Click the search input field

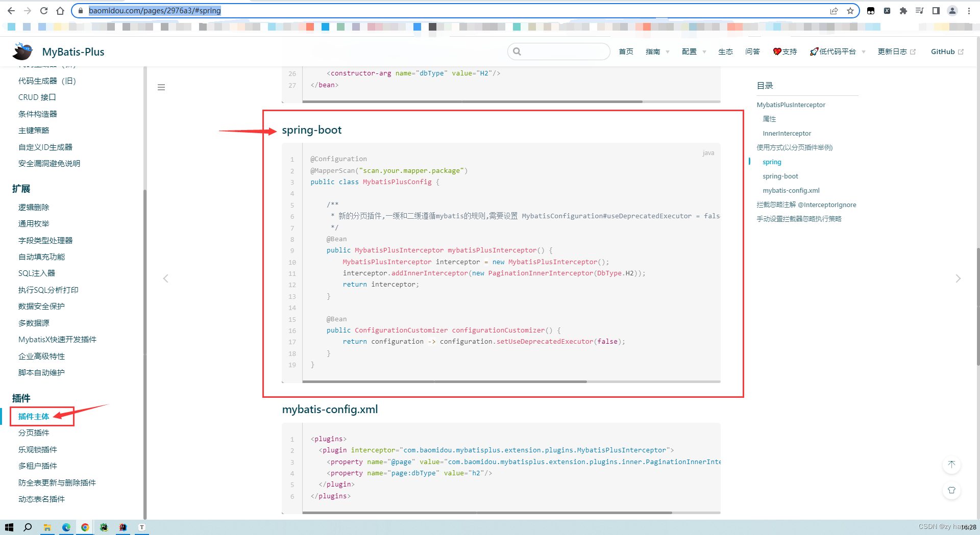point(559,52)
